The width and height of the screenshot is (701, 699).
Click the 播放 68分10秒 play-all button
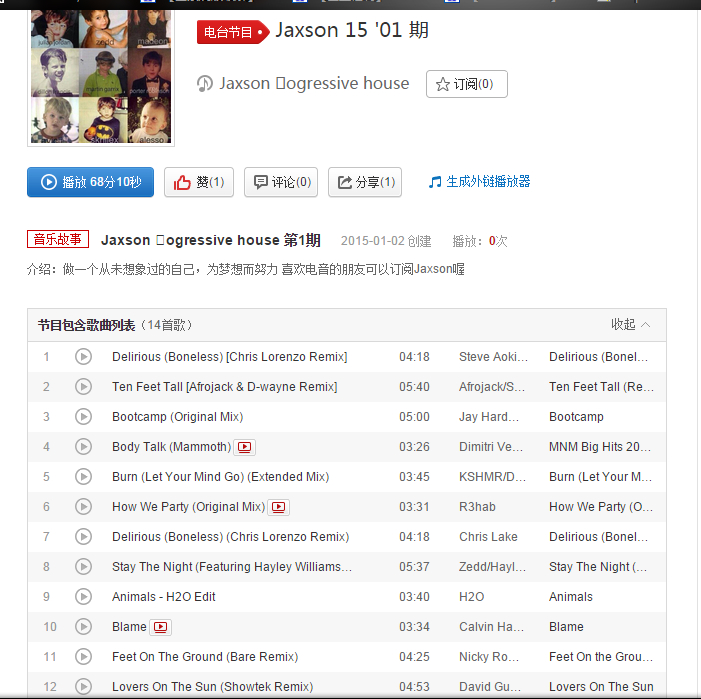click(90, 182)
